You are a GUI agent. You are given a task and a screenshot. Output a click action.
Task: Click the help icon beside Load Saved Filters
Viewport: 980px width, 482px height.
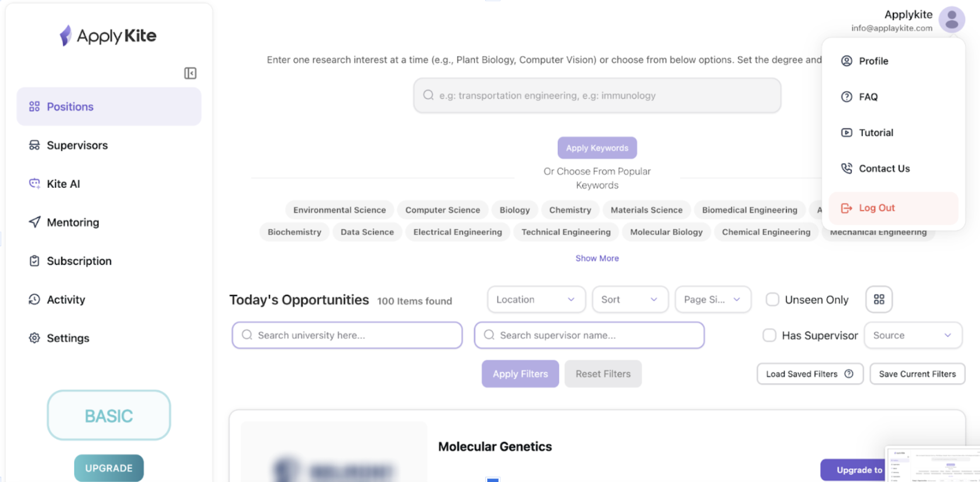(x=849, y=374)
